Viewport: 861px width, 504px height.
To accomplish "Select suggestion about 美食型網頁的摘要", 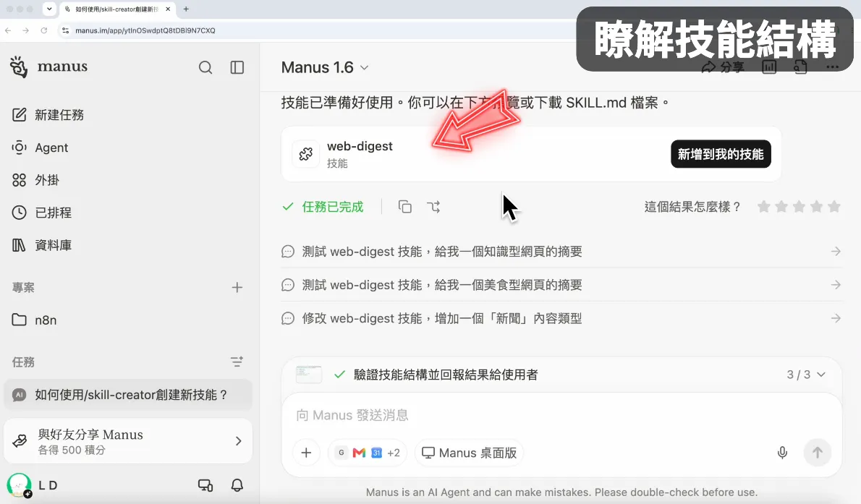I will click(561, 285).
